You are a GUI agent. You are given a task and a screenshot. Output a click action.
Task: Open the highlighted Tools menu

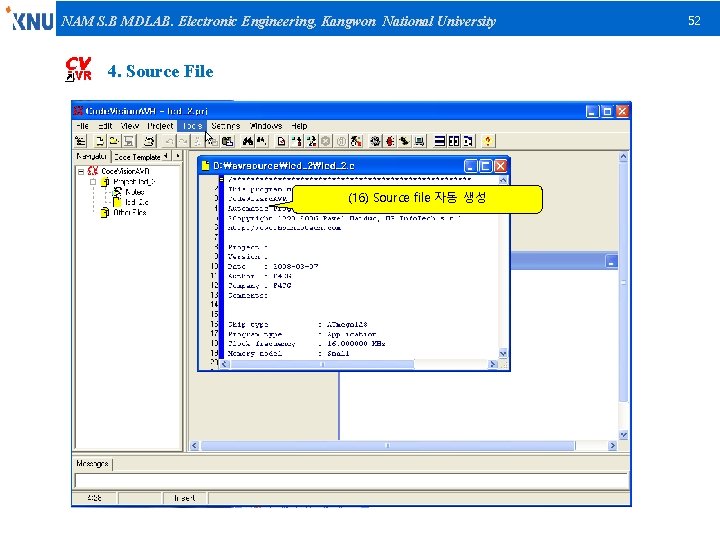click(192, 126)
